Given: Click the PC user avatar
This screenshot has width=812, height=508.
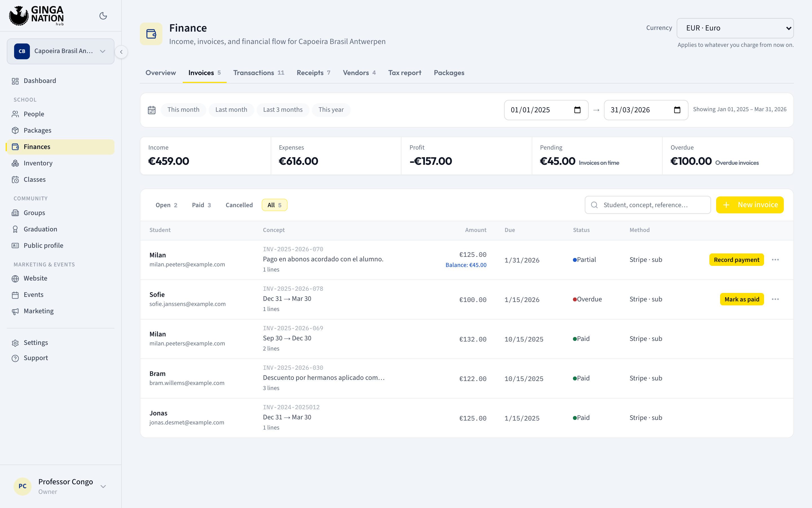Looking at the screenshot, I should tap(23, 486).
